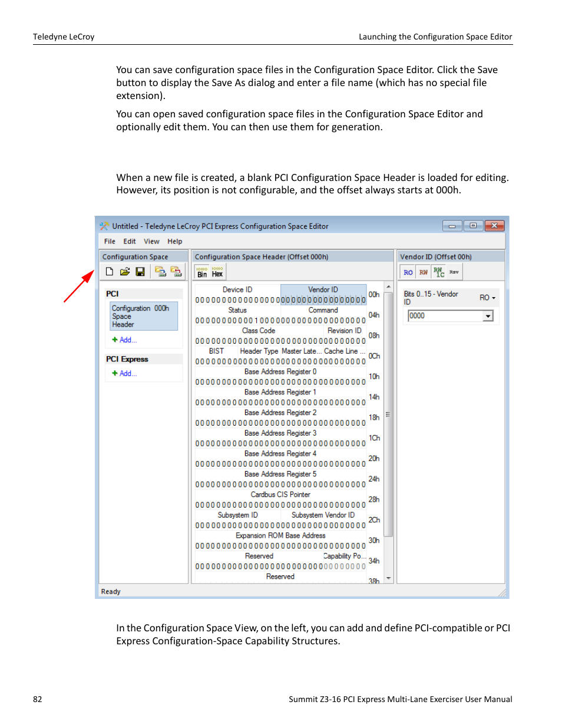Click the first import configuration icon
Screen dimensions: 562x728
(x=160, y=272)
